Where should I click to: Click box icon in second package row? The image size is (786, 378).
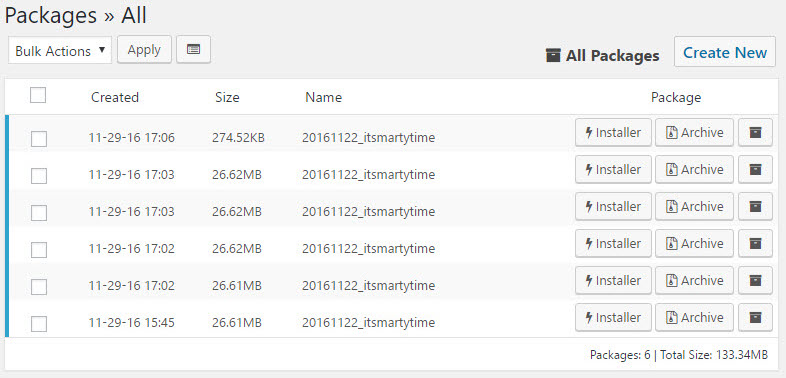point(755,169)
